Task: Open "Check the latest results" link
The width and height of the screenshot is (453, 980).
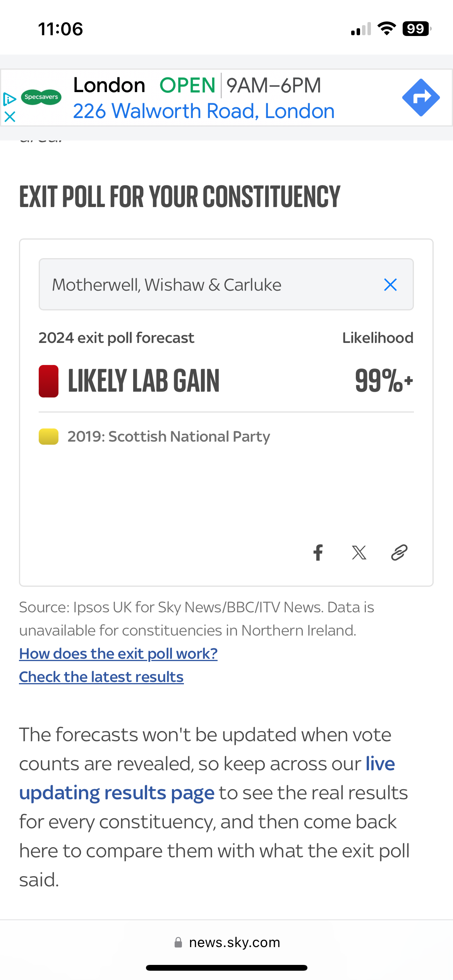Action: 101,677
